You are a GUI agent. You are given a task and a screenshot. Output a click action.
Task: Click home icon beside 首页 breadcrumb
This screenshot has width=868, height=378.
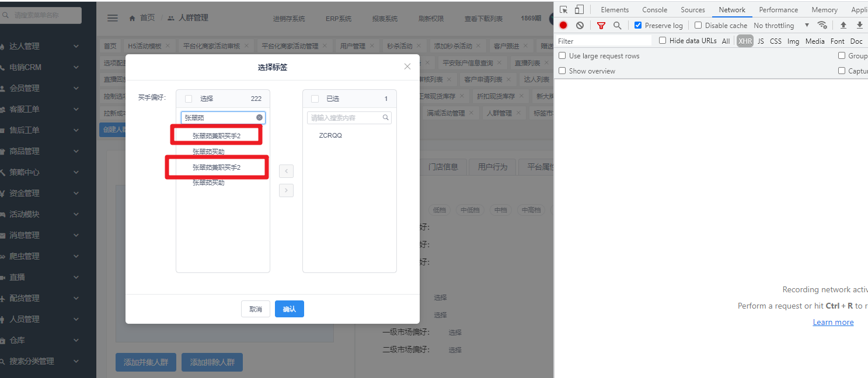pyautogui.click(x=133, y=18)
